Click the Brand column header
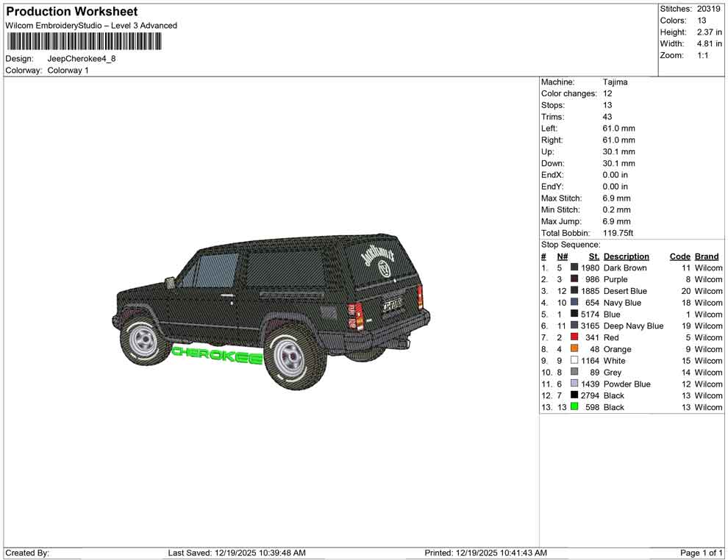Image resolution: width=728 pixels, height=560 pixels. click(x=706, y=256)
